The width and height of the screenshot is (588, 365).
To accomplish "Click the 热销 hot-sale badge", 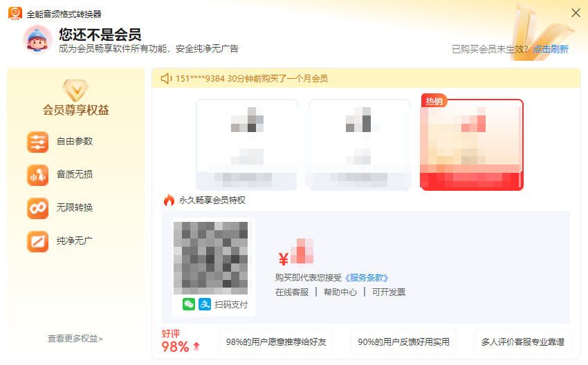I will point(434,100).
